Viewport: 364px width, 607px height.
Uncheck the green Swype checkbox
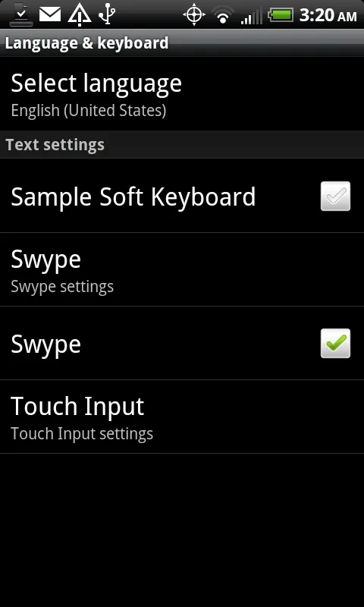pos(335,344)
